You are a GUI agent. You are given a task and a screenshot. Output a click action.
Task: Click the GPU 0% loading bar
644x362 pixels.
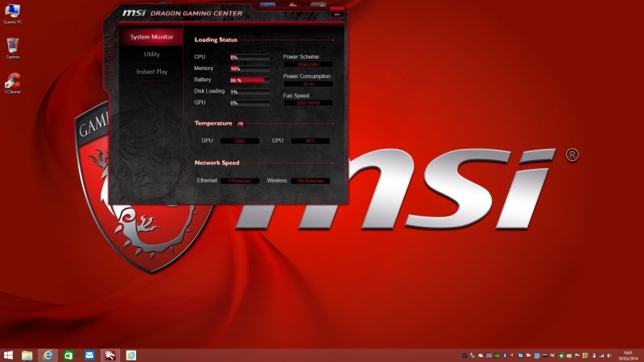(250, 103)
